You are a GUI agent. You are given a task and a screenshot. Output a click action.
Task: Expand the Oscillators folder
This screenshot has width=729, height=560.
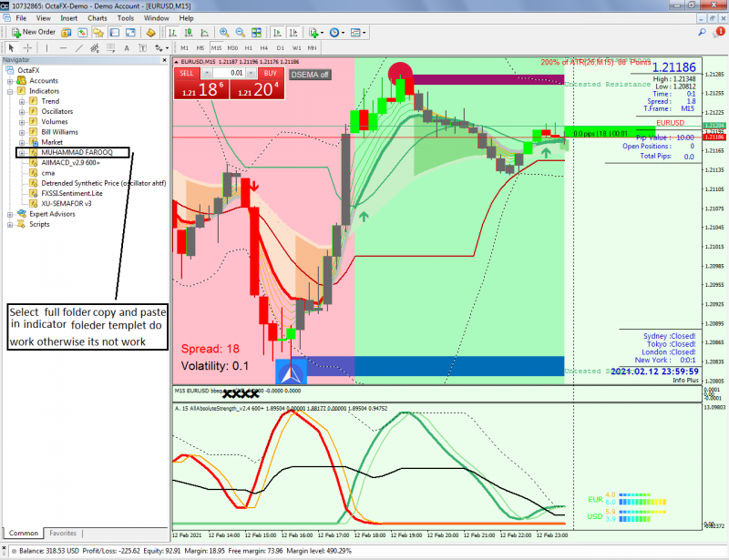pyautogui.click(x=22, y=111)
